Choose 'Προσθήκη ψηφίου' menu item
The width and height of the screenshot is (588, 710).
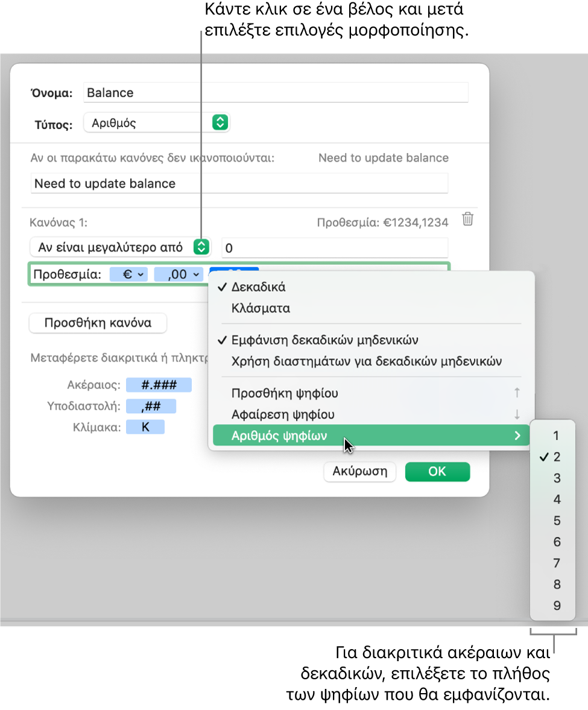[x=371, y=393]
